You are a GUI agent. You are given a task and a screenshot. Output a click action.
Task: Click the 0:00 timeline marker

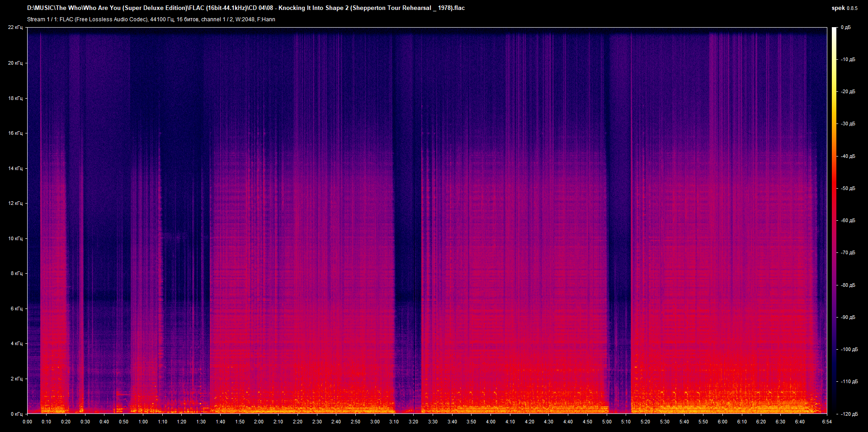pos(28,422)
